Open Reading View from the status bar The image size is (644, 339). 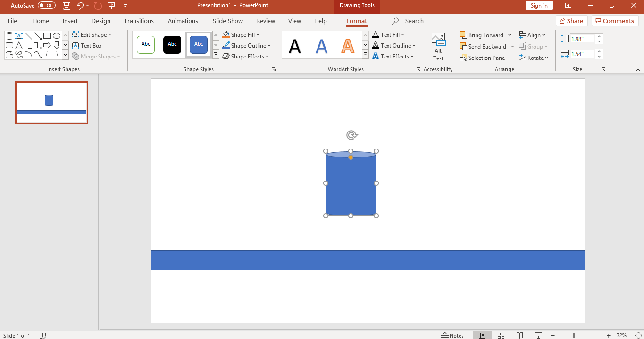pos(519,335)
